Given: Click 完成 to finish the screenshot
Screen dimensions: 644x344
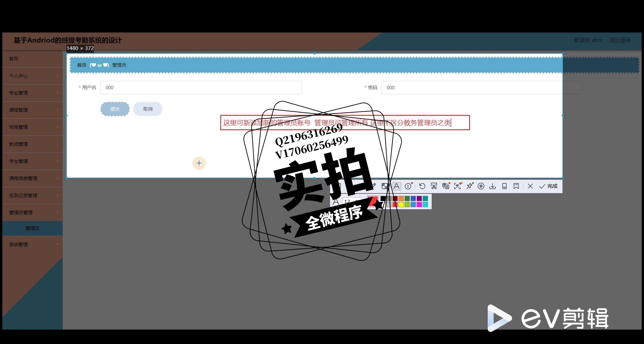Looking at the screenshot, I should coord(548,186).
